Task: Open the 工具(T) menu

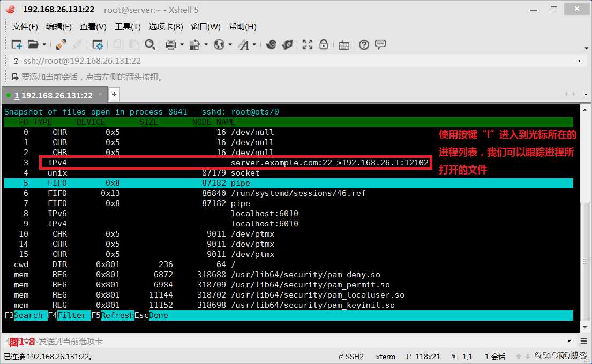Action: (x=128, y=26)
